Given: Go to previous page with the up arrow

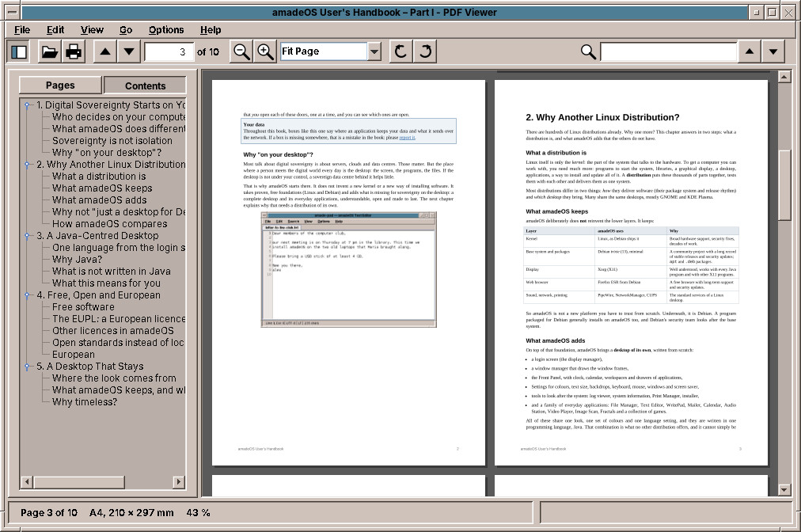Looking at the screenshot, I should pos(105,51).
